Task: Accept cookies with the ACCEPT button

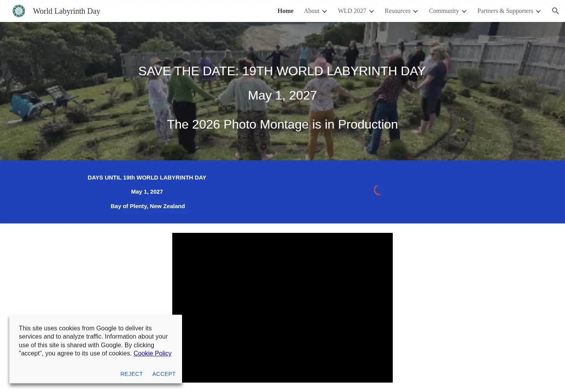Action: tap(164, 374)
